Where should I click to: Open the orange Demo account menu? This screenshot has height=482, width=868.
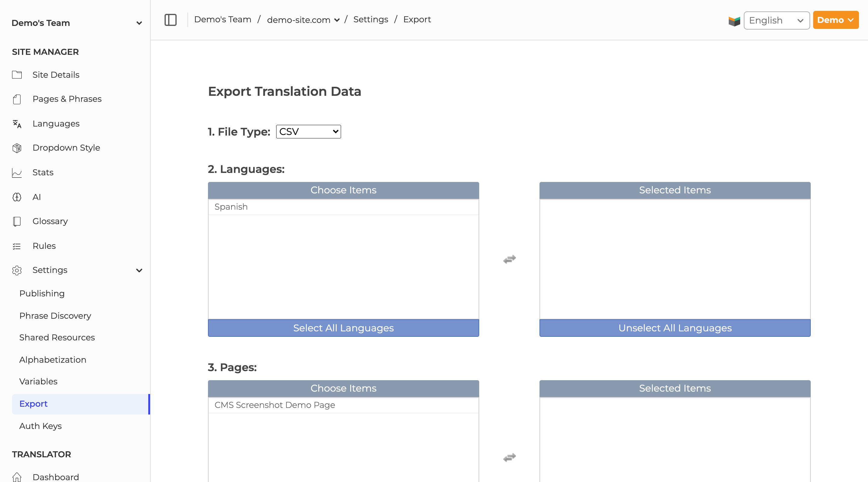click(836, 20)
